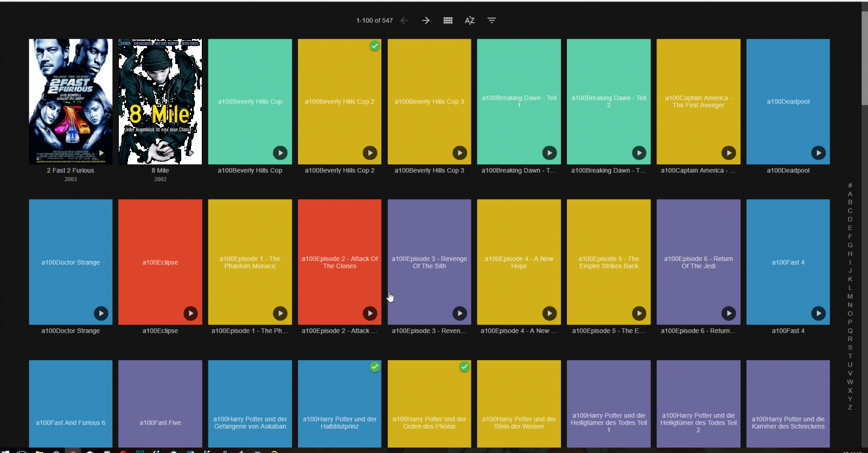Play a100Episode 3 - Revenge Of The Sith
Screen dimensions: 868x453
coord(460,313)
